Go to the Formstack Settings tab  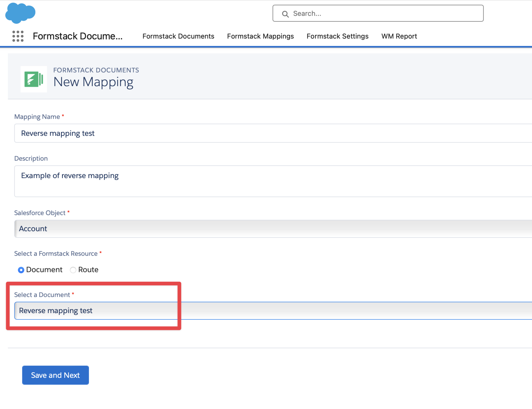337,36
